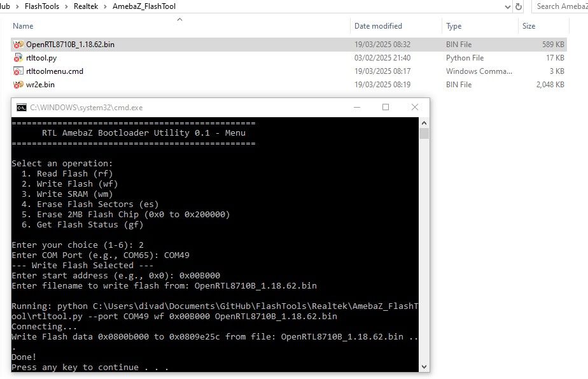Click the Windows Comma... type cell
Viewport: 588px width, 379px height.
479,71
